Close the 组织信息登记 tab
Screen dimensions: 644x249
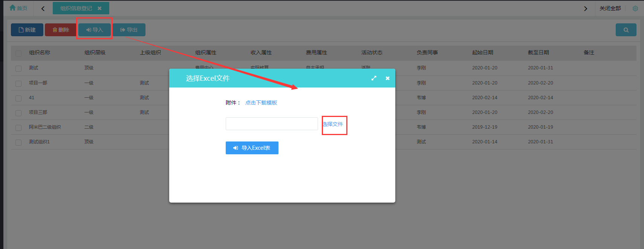point(99,8)
